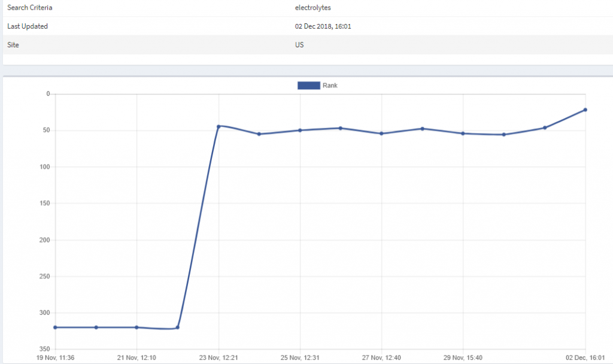
Task: Click the 0 value on the y-axis
Action: point(47,93)
